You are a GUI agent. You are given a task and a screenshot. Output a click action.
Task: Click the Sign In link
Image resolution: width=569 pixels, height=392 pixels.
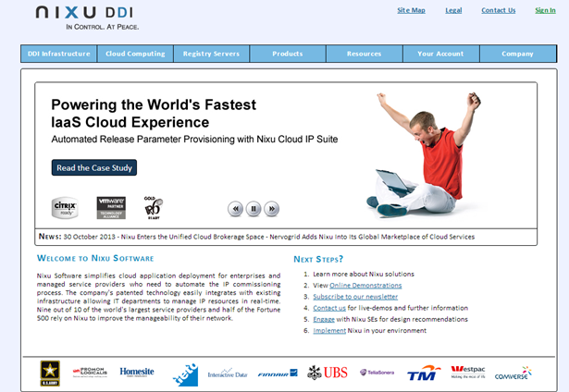point(545,10)
